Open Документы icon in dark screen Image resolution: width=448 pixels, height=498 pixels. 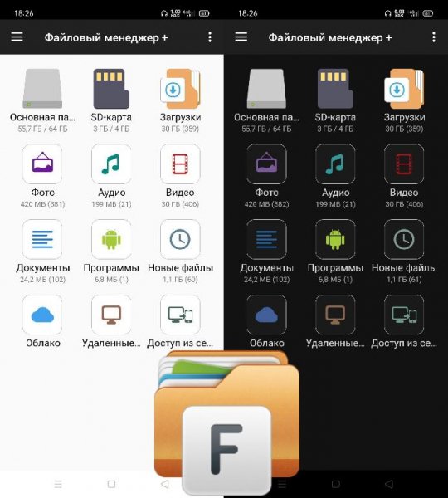coord(266,239)
